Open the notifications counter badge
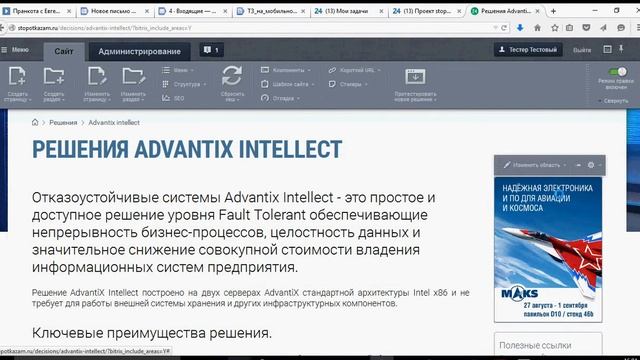 coord(211,50)
